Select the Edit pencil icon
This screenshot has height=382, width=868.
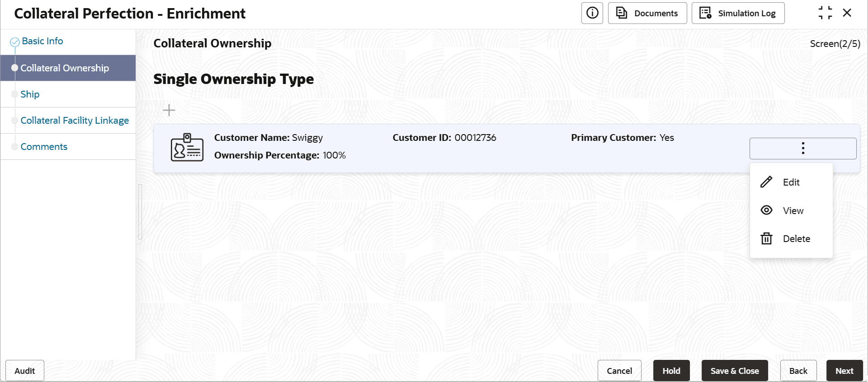click(x=767, y=182)
